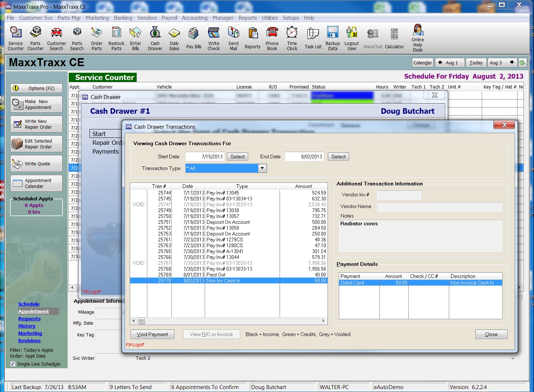
Task: Click the Logout User icon
Action: (x=352, y=38)
